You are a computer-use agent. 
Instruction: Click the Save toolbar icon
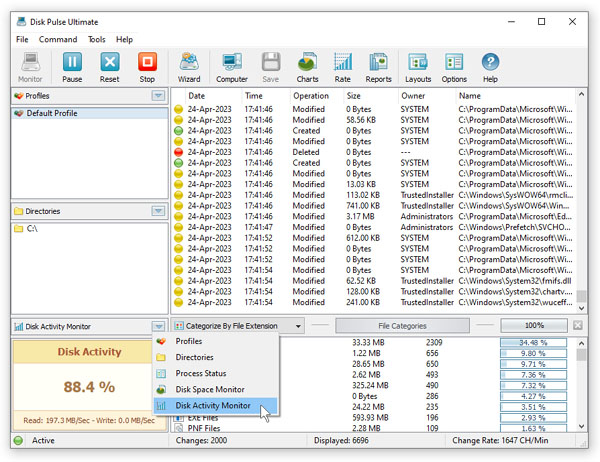(271, 67)
